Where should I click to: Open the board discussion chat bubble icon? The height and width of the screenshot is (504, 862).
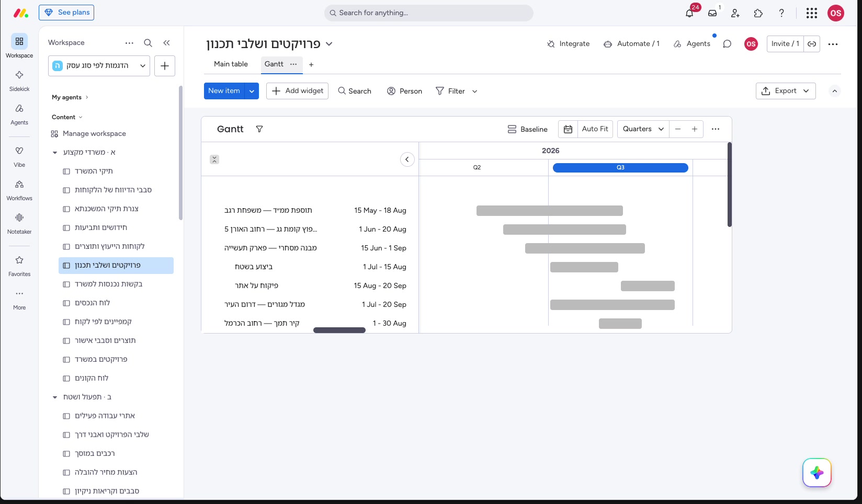727,44
